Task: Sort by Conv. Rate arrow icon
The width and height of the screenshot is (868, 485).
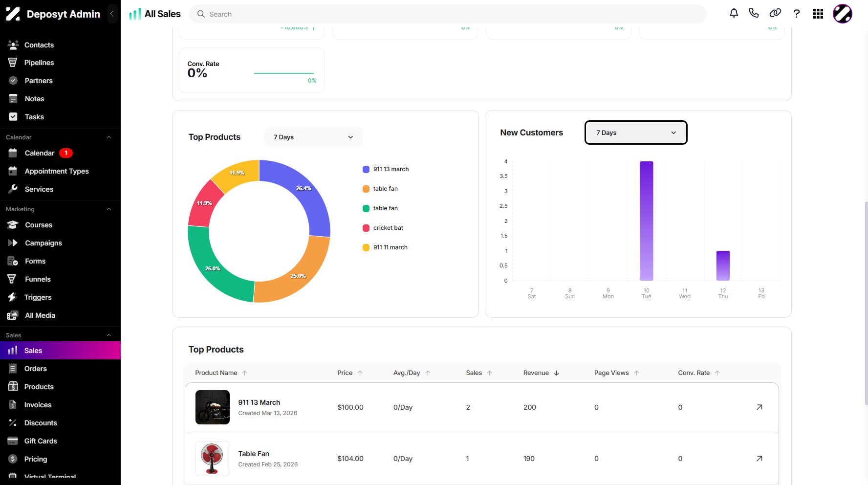Action: click(717, 373)
